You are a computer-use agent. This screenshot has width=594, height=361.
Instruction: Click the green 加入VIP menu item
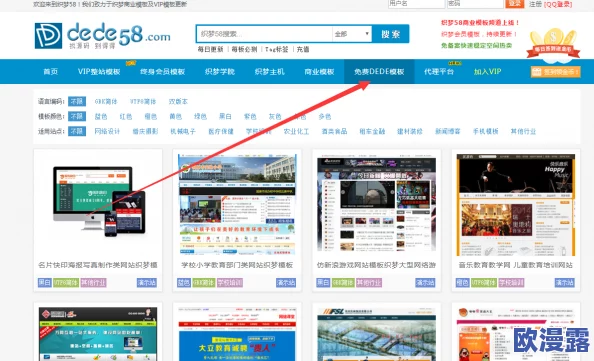pos(487,72)
